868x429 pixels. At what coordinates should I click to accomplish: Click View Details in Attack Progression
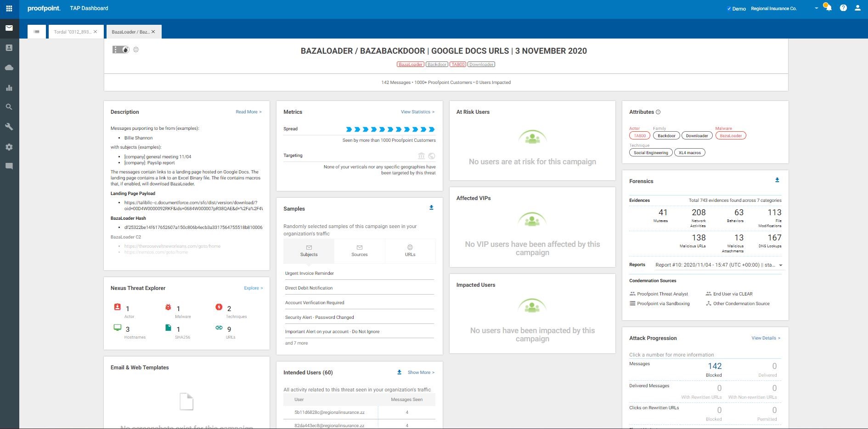tap(766, 338)
